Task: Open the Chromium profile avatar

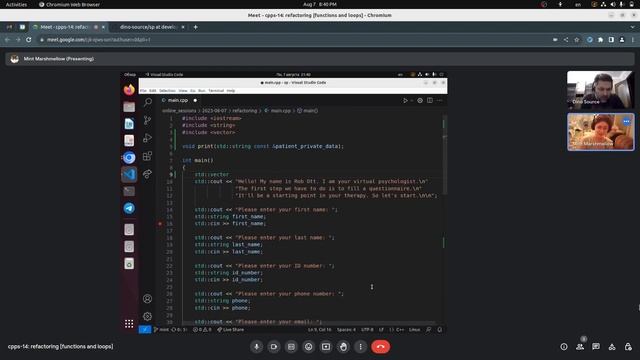Action: tap(622, 40)
